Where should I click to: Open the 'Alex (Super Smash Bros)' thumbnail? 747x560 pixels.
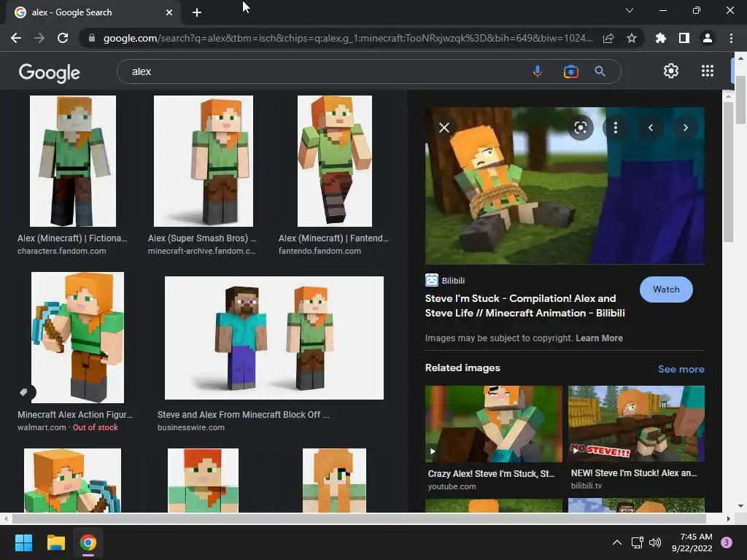(x=204, y=161)
